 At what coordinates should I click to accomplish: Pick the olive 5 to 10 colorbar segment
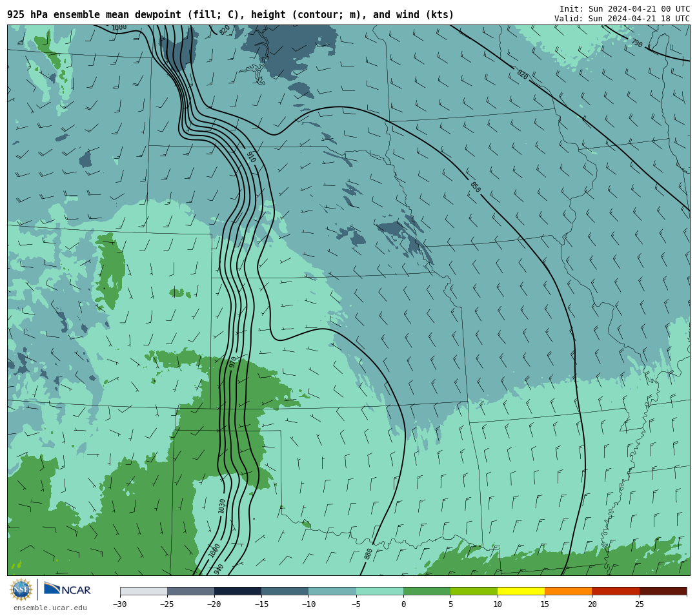tap(474, 591)
